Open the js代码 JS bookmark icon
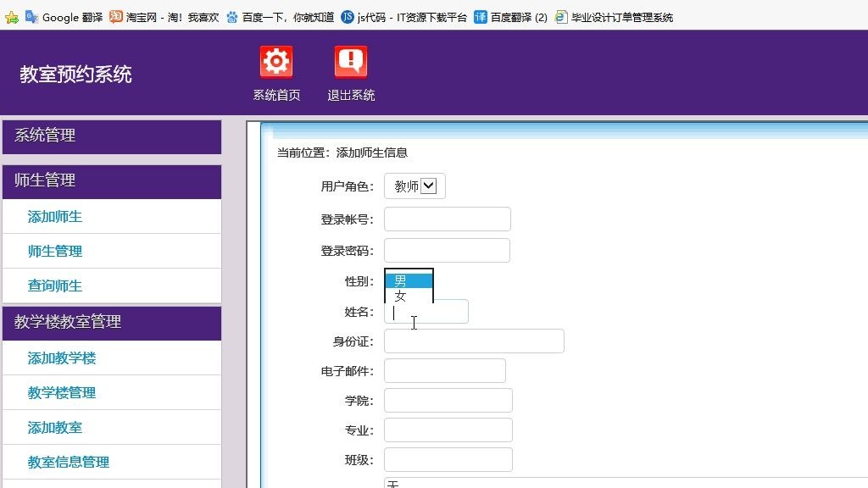The image size is (868, 488). pyautogui.click(x=345, y=16)
